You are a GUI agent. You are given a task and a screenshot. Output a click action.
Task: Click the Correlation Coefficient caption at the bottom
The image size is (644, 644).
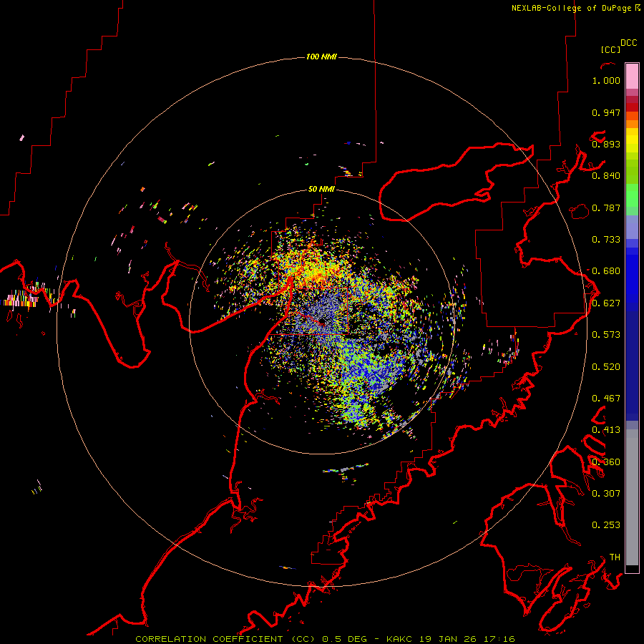click(x=325, y=639)
